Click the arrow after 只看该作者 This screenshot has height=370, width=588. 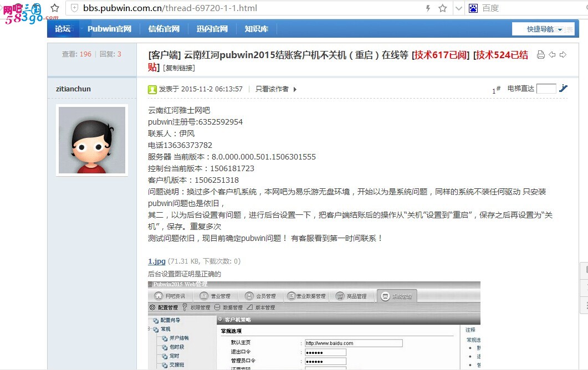(x=295, y=89)
